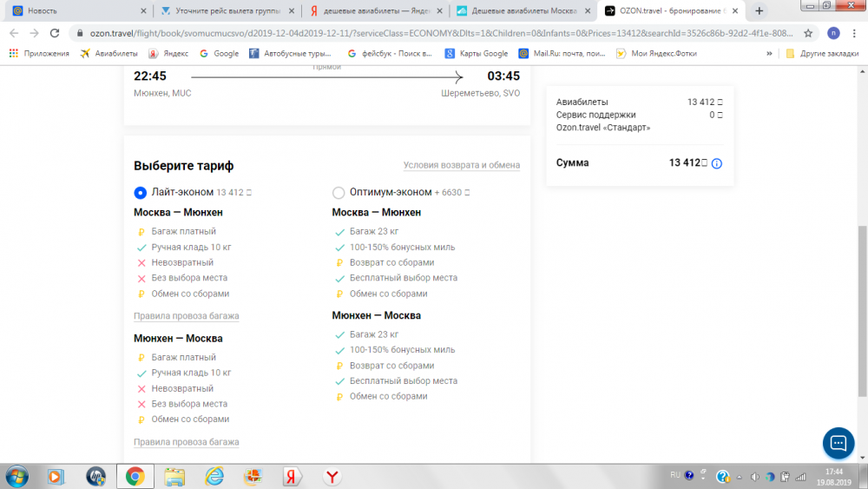Close the Новость tab
Viewport: 868px width, 489px height.
click(x=143, y=11)
